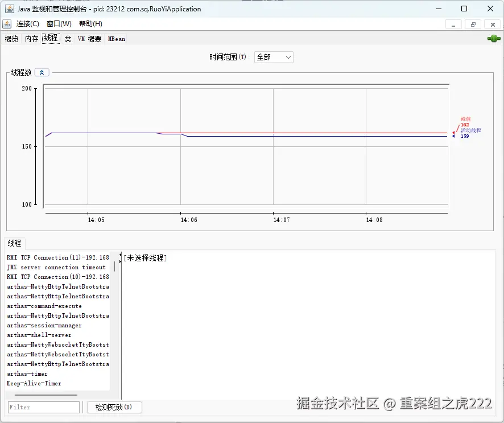
Task: Restore the inner console window
Action: click(473, 24)
